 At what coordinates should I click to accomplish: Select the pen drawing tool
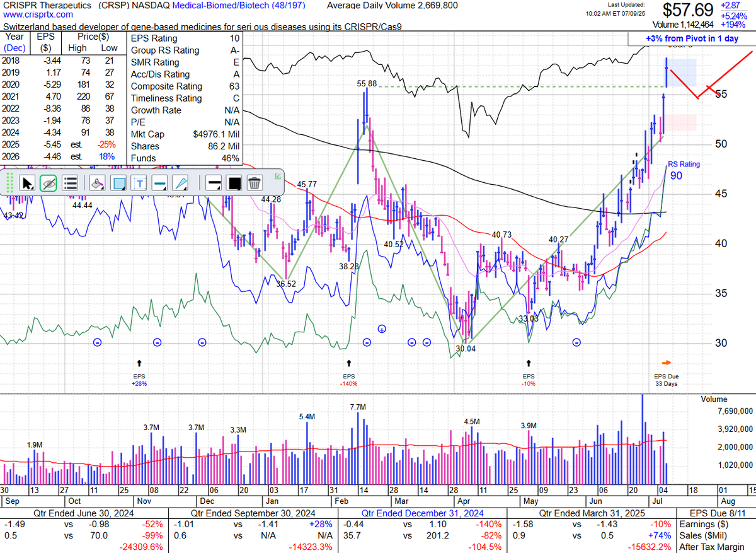point(180,183)
